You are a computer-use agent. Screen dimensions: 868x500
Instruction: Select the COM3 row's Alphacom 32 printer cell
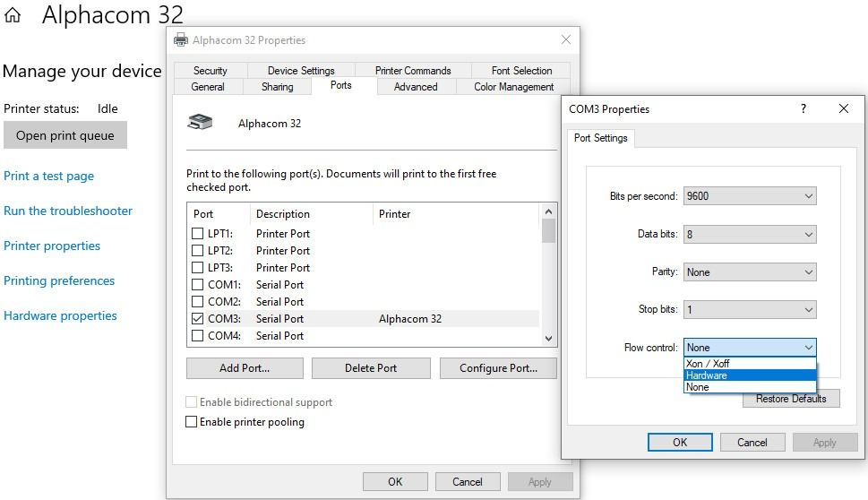410,319
